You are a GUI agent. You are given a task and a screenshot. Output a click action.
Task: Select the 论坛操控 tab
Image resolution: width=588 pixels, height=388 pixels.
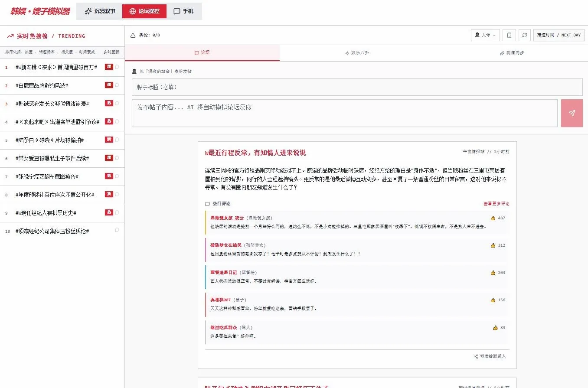pos(144,11)
